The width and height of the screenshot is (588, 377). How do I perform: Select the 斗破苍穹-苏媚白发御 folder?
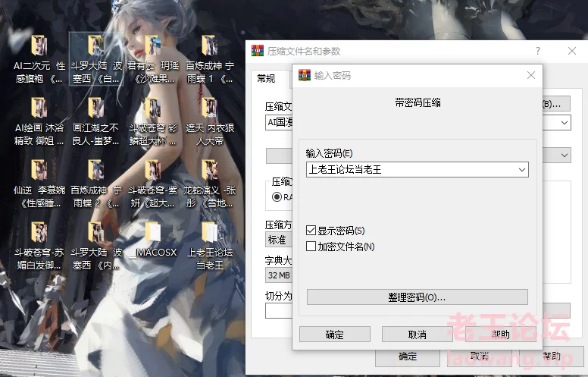click(x=39, y=247)
